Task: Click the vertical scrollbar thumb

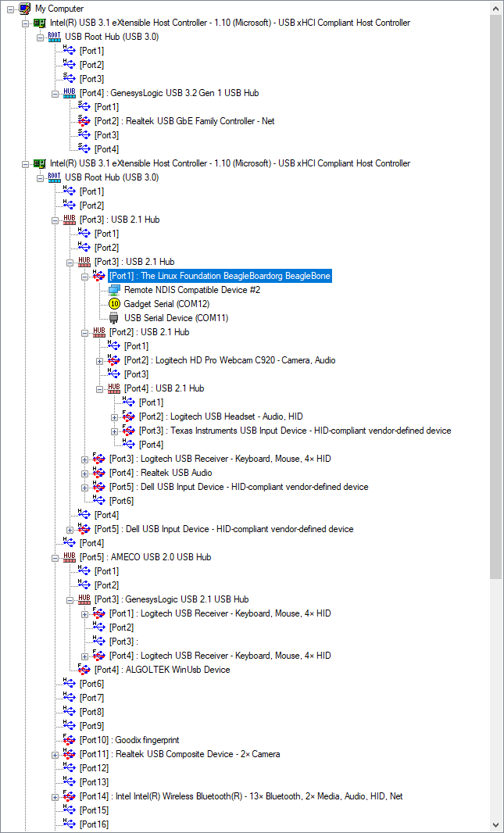Action: click(495, 296)
